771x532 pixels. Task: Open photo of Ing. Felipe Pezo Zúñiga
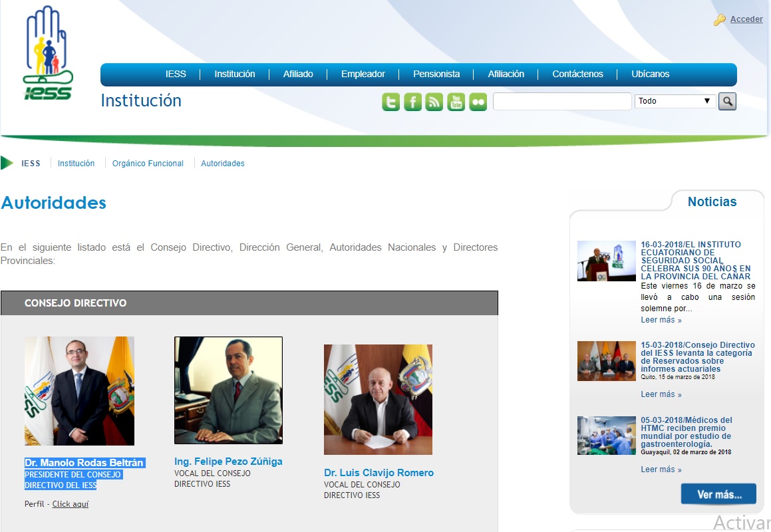pos(228,390)
